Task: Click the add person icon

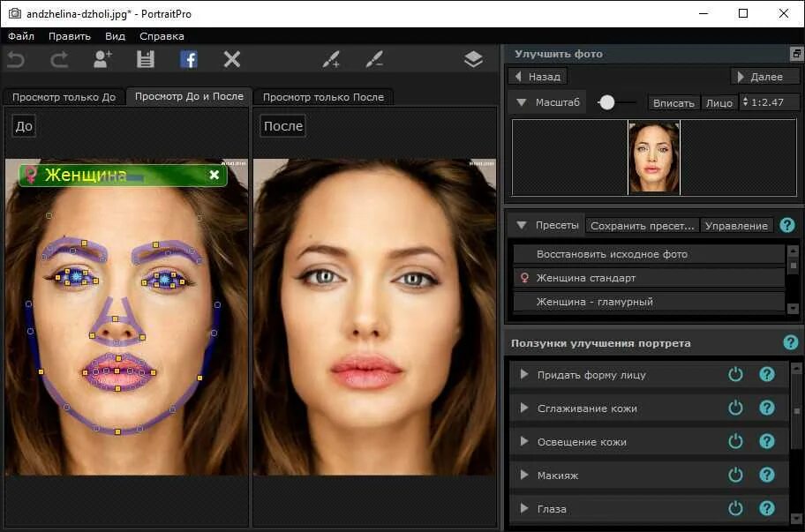Action: click(102, 59)
